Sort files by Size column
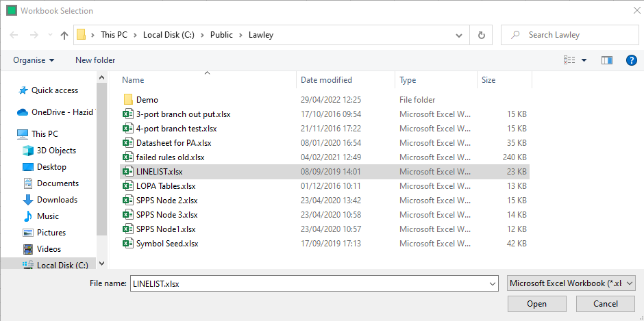The height and width of the screenshot is (321, 644). pyautogui.click(x=488, y=80)
